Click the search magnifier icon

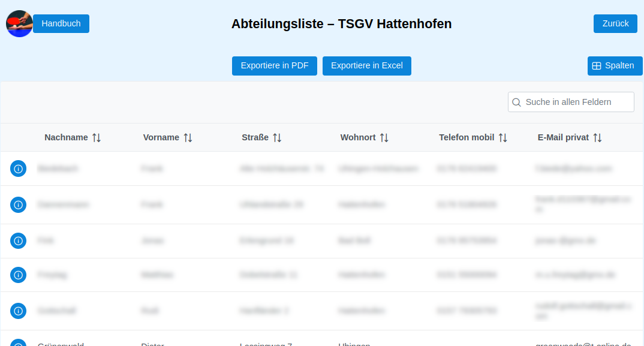(517, 103)
